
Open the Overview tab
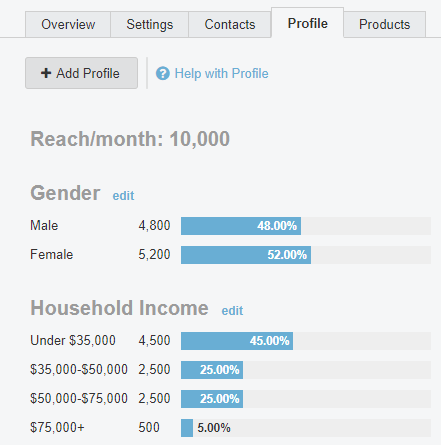(68, 24)
